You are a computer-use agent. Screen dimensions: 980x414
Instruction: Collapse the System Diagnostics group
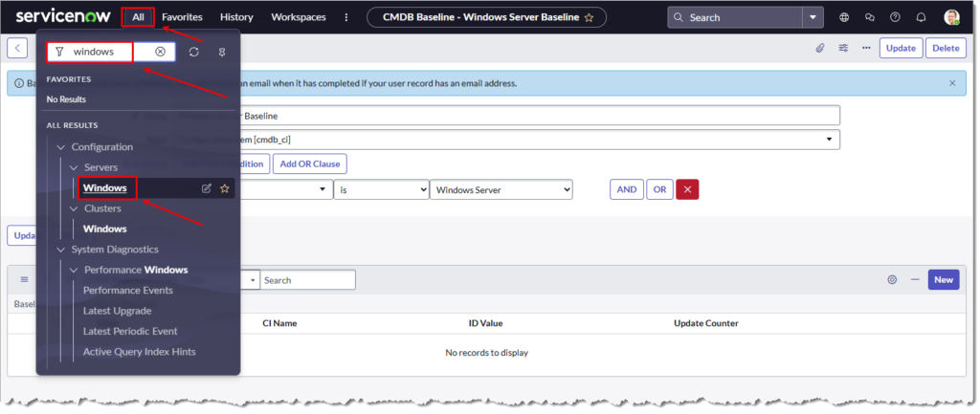pyautogui.click(x=61, y=250)
